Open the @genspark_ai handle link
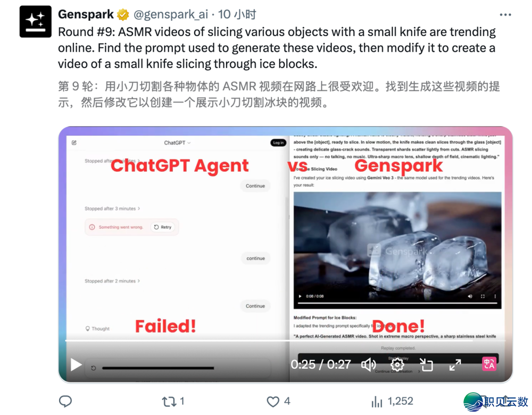532x415 pixels. click(171, 14)
